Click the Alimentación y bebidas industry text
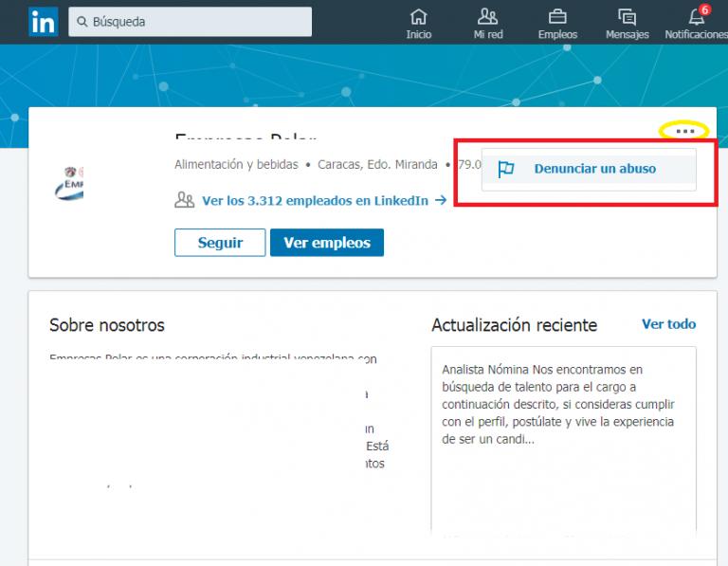 pos(236,164)
